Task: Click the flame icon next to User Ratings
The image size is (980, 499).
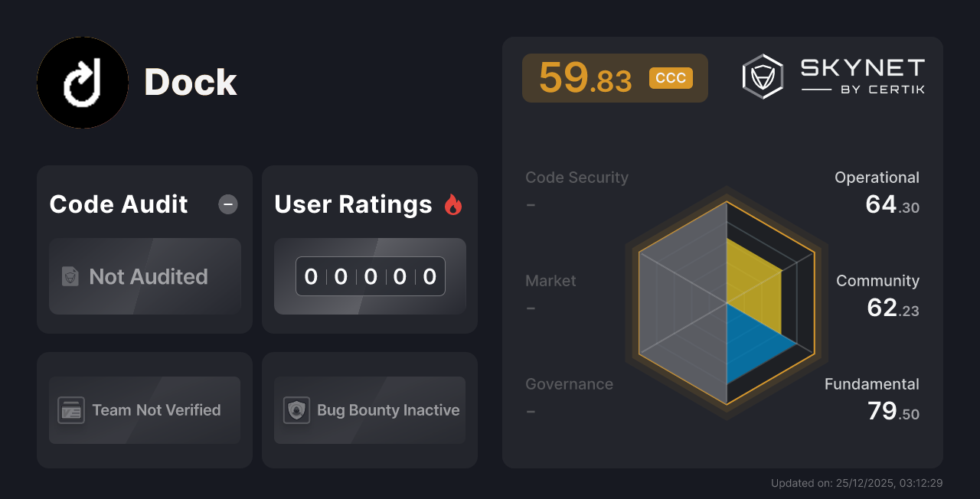Action: click(452, 204)
